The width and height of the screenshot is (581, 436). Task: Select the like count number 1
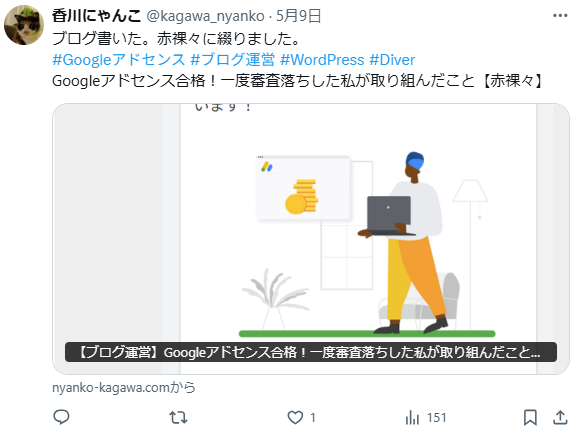pos(313,418)
